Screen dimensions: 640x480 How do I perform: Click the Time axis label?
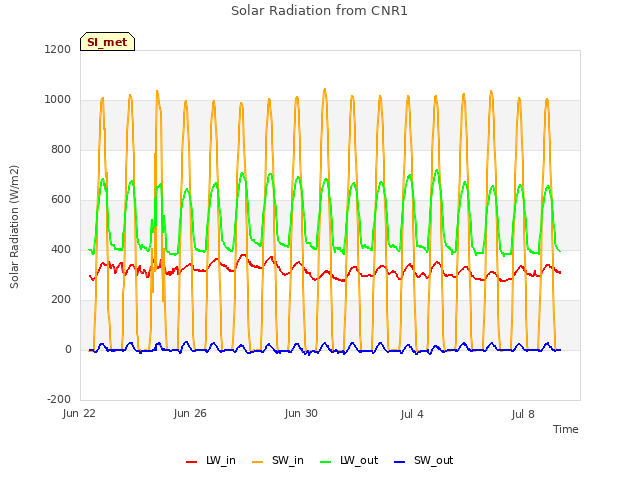pos(566,429)
